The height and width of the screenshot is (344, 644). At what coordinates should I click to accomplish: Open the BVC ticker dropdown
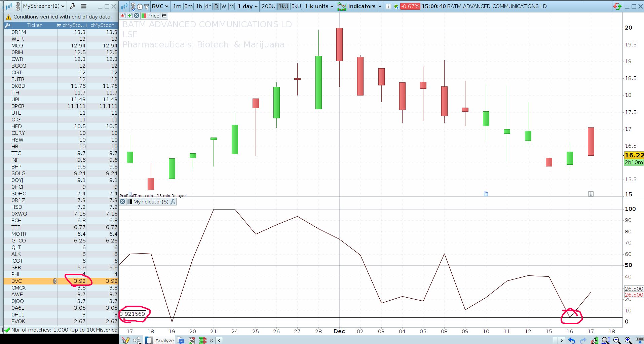(160, 6)
